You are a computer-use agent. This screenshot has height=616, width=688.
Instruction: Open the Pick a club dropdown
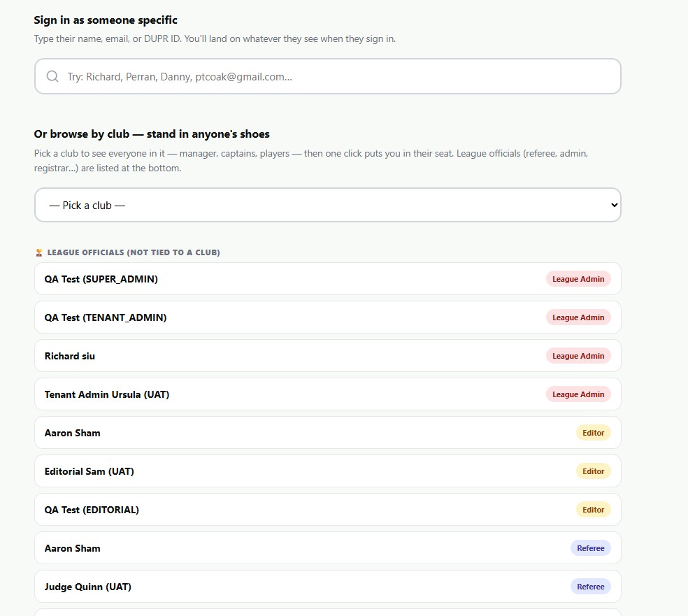point(328,205)
